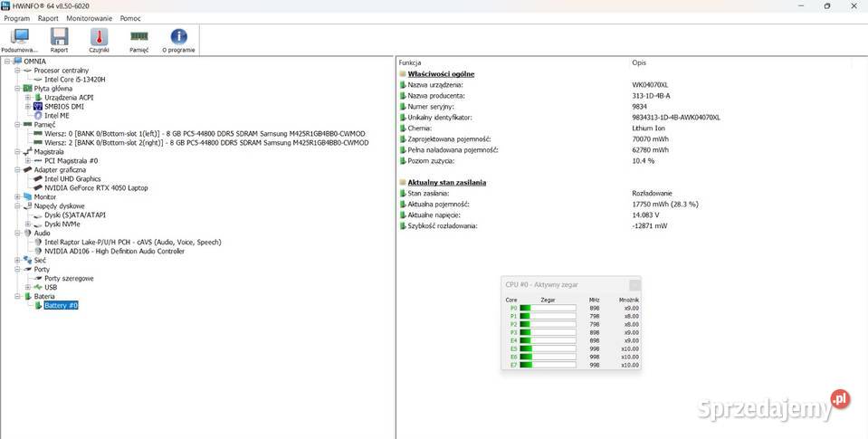Click the Napędy dyskowe drive icon

coord(28,206)
